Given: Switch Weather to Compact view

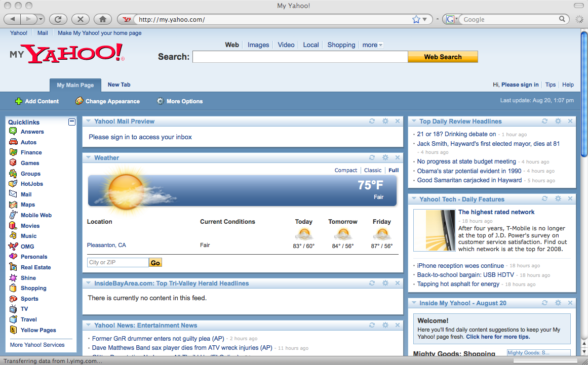Looking at the screenshot, I should click(345, 170).
